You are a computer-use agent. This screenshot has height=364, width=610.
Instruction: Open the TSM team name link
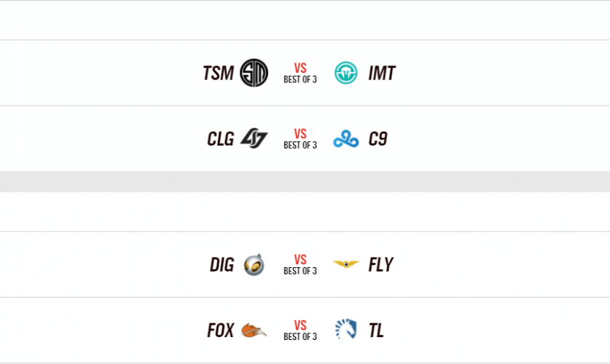pyautogui.click(x=218, y=74)
